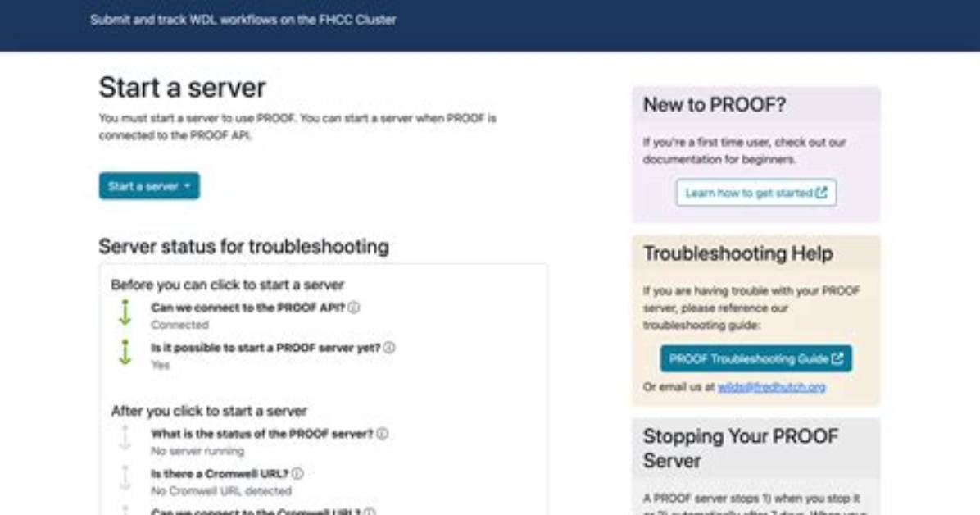Click green arrow icon for start PROOF server yet

pyautogui.click(x=125, y=353)
